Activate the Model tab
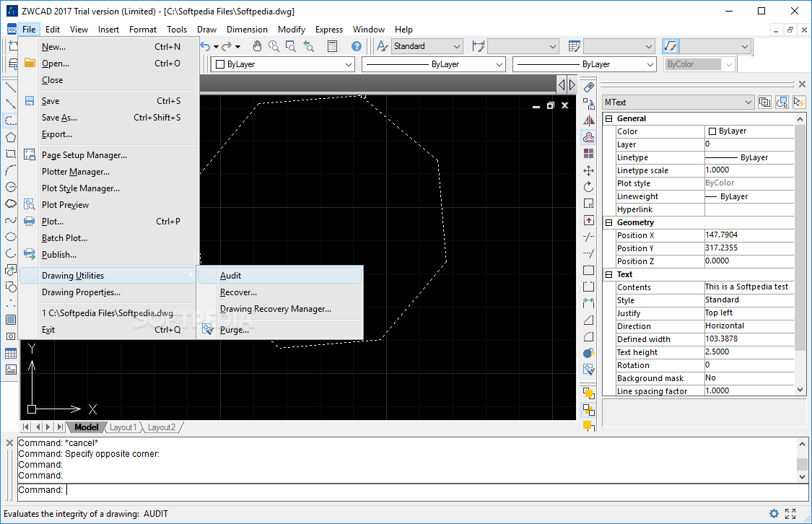Screen dimensions: 812x524 (86, 427)
